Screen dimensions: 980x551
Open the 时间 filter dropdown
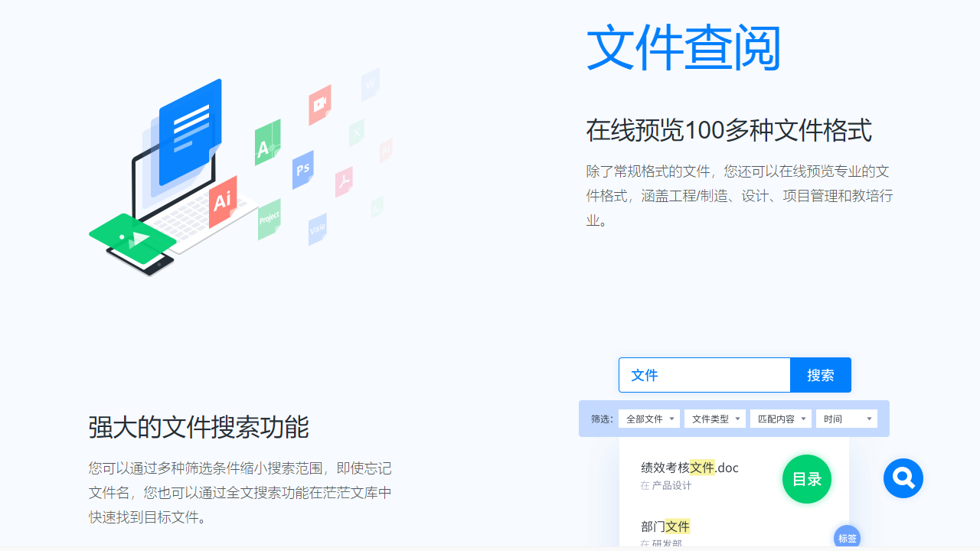847,419
